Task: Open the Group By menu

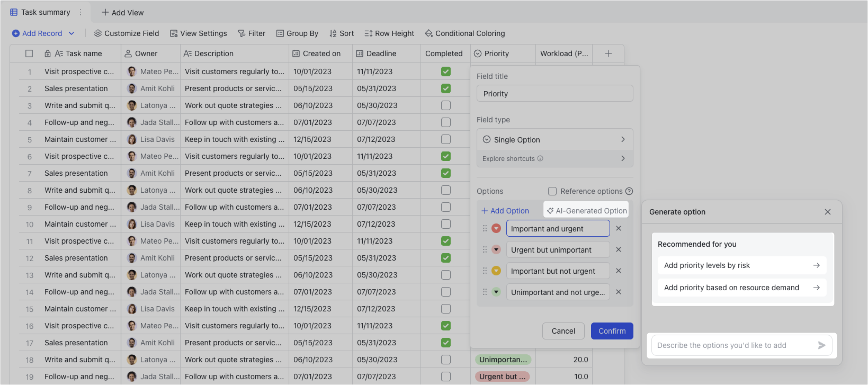Action: (297, 33)
